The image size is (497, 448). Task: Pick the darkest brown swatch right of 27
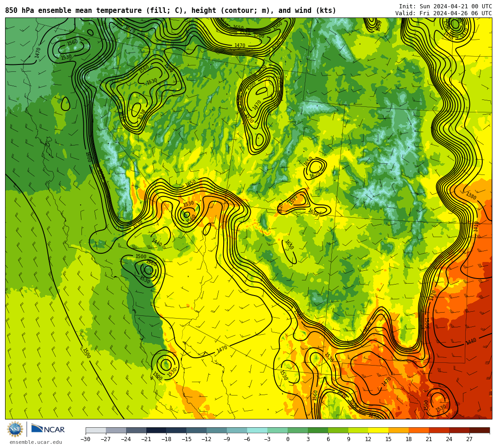(480, 430)
